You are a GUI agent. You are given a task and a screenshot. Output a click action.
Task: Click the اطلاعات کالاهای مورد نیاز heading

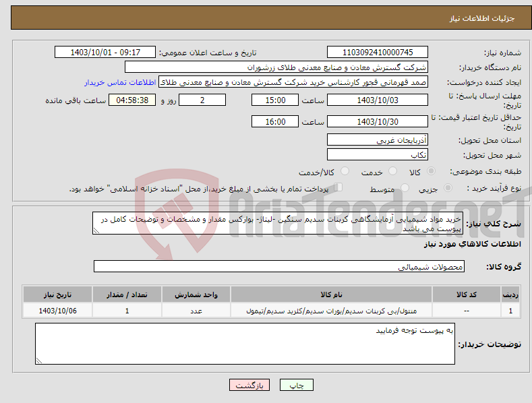(472, 244)
